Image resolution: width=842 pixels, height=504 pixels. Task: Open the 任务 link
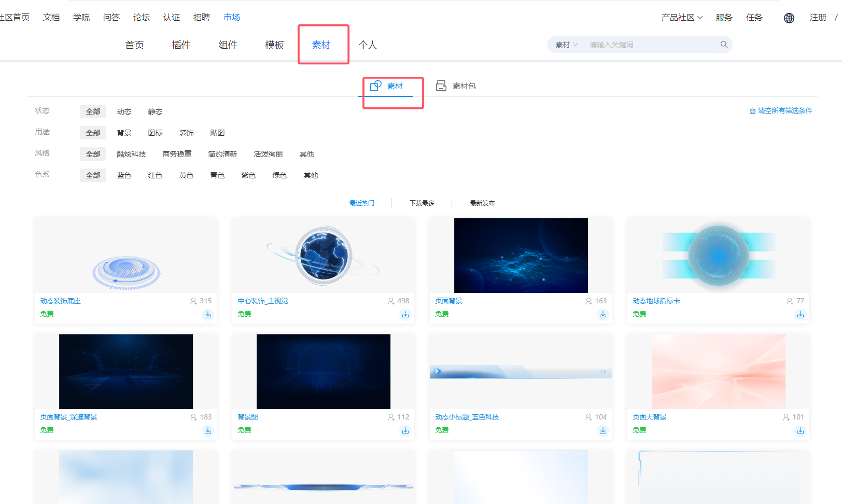(754, 18)
